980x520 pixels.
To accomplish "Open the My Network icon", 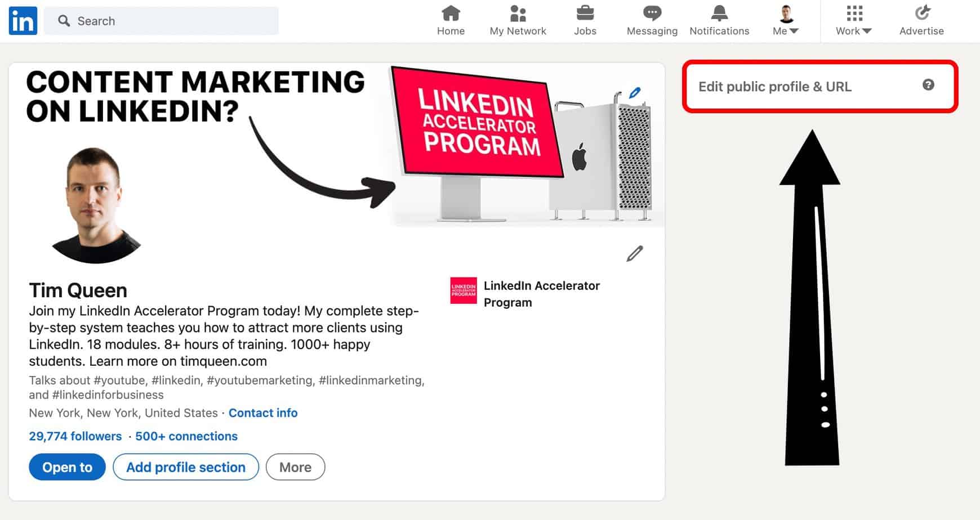I will click(518, 13).
